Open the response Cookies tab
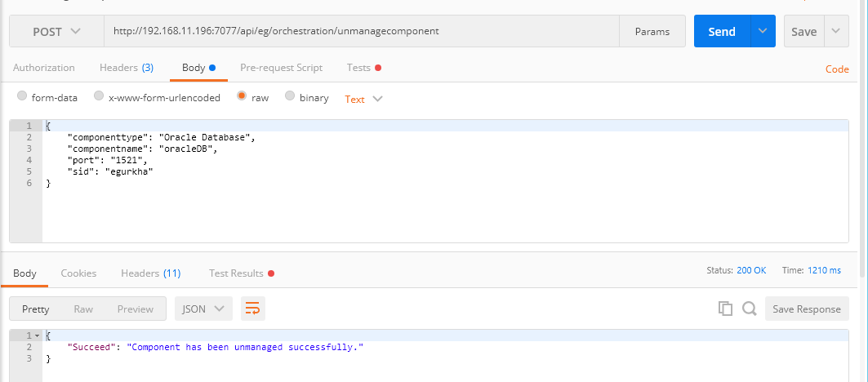The height and width of the screenshot is (382, 868). 78,273
